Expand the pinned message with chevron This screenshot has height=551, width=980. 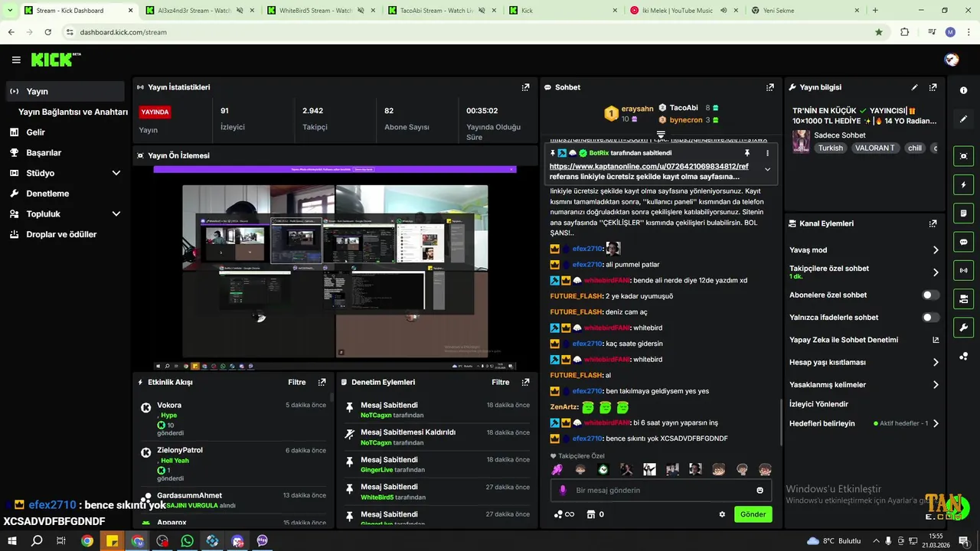[x=767, y=170]
